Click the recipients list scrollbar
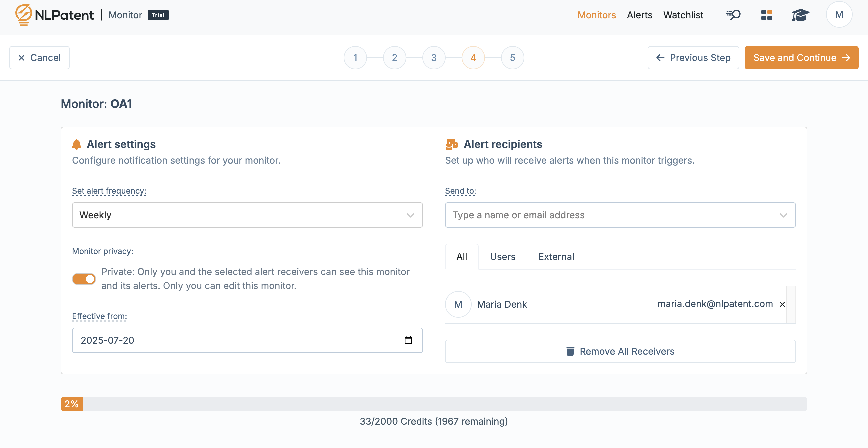This screenshot has width=868, height=448. 791,304
